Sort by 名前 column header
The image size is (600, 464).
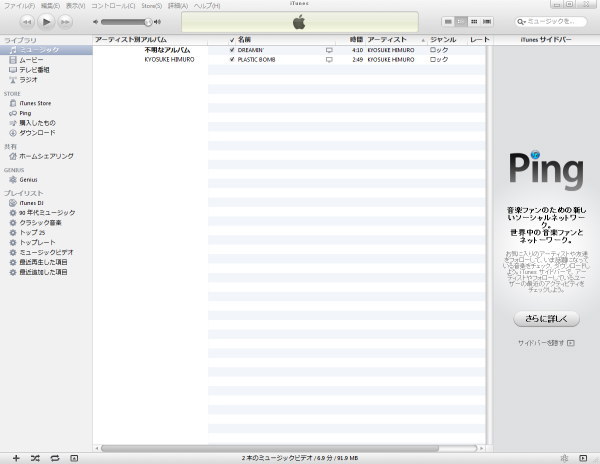tap(285, 40)
